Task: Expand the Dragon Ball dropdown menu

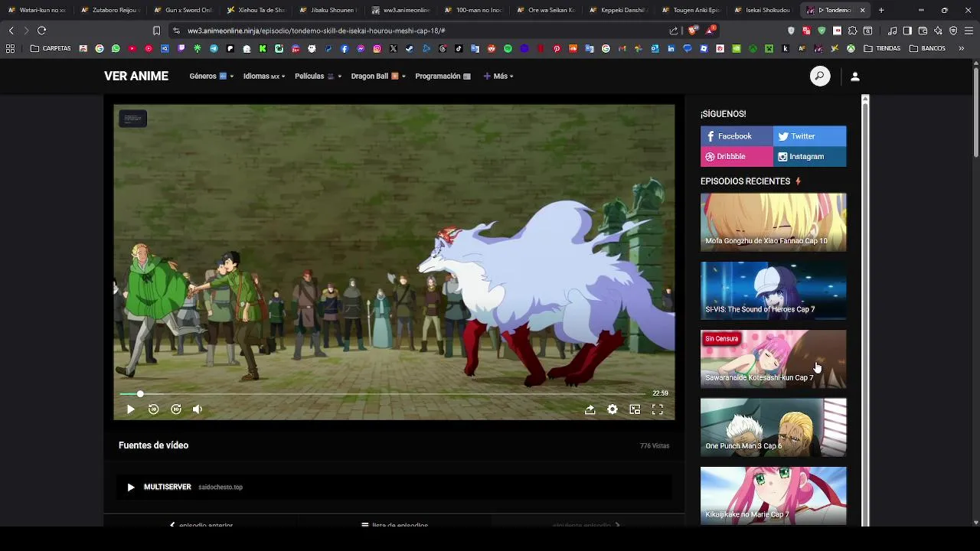Action: (378, 77)
